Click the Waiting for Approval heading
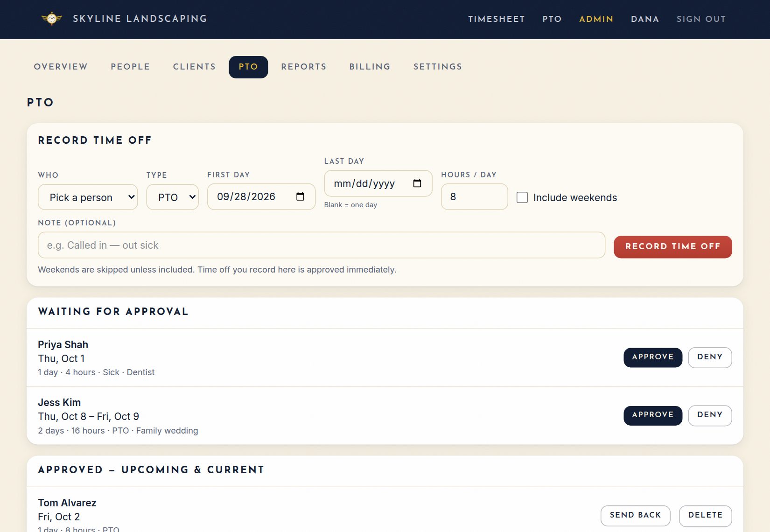Image resolution: width=770 pixels, height=532 pixels. point(113,312)
